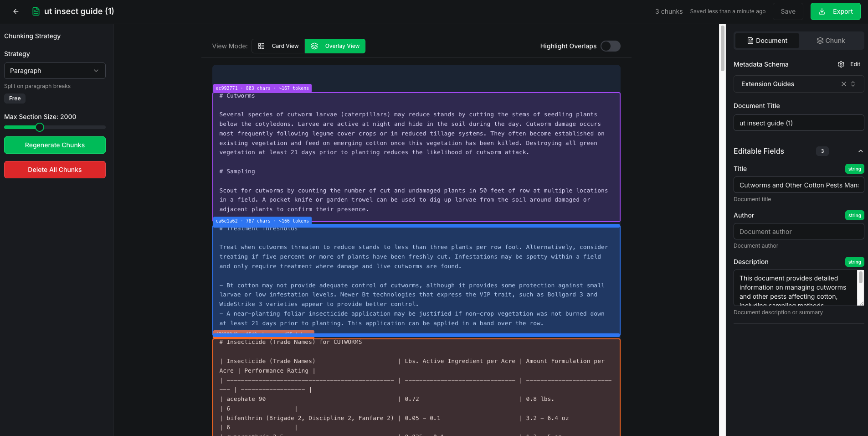Switch to the Chunk tab
Screen dimensions: 868x436
point(831,41)
